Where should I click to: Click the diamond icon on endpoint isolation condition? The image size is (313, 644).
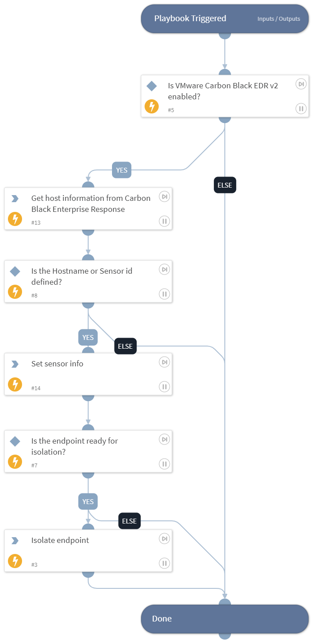tap(15, 441)
